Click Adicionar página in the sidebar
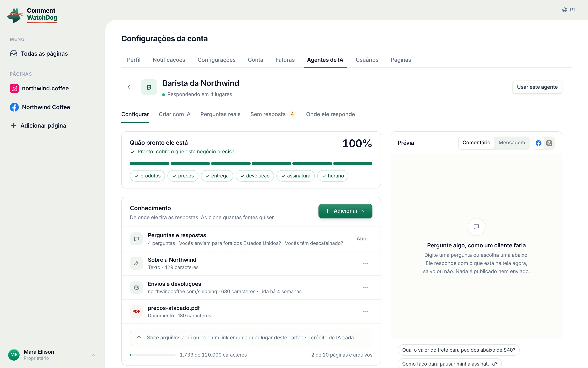Viewport: 588px width, 368px height. (38, 126)
